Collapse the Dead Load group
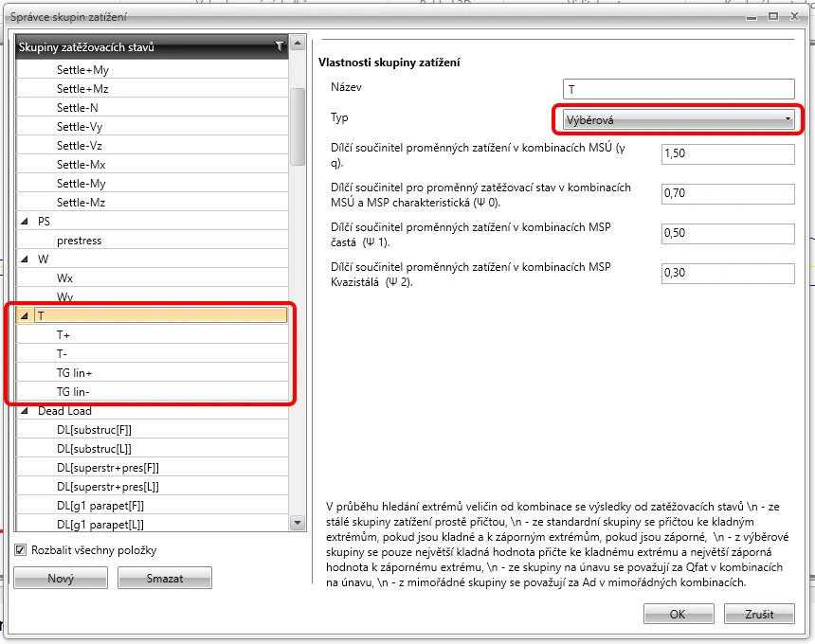 coord(24,411)
